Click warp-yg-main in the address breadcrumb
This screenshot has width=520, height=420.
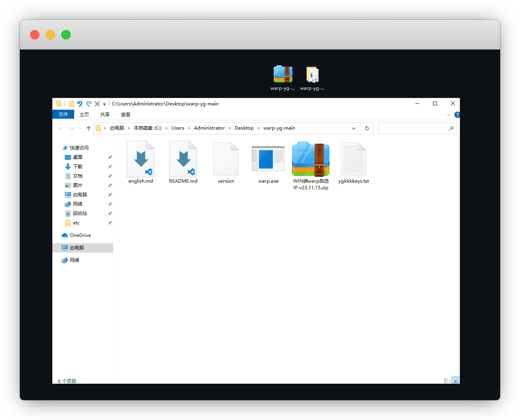click(x=279, y=128)
